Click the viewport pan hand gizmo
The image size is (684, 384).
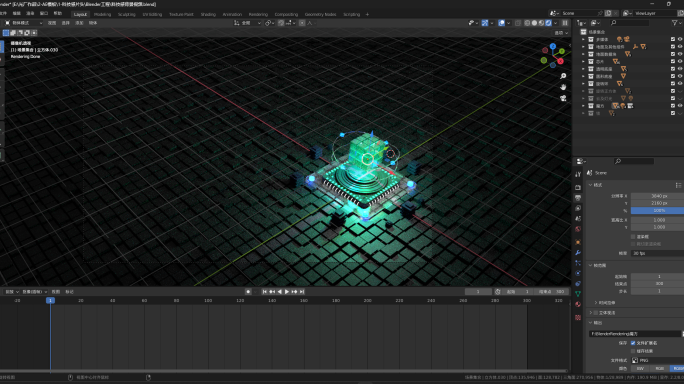563,87
